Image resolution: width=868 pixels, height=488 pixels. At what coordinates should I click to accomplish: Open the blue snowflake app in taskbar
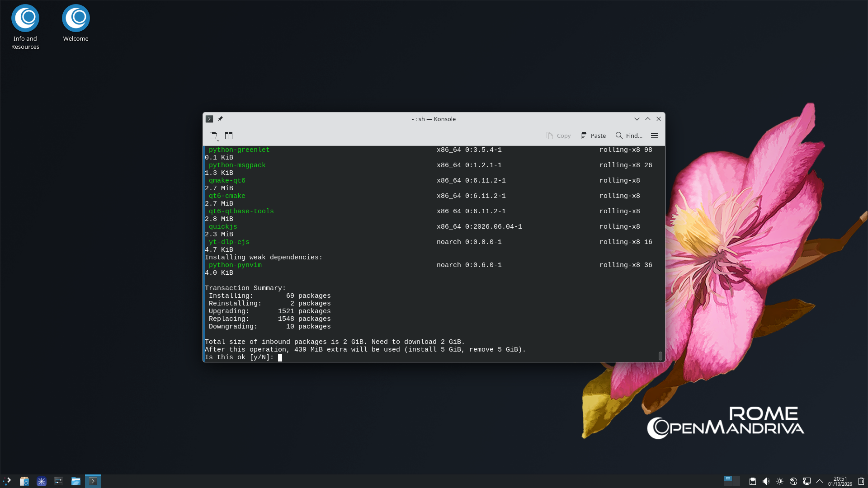point(42,481)
